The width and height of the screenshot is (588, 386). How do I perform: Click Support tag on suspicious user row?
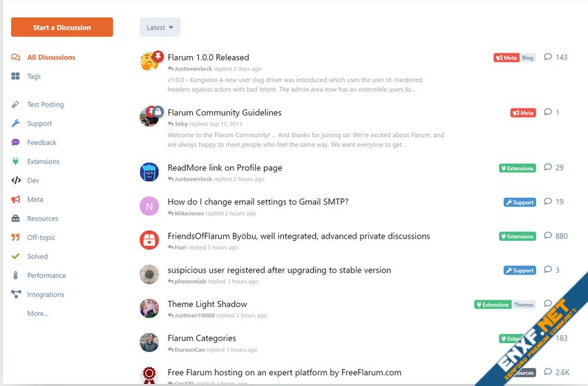520,270
